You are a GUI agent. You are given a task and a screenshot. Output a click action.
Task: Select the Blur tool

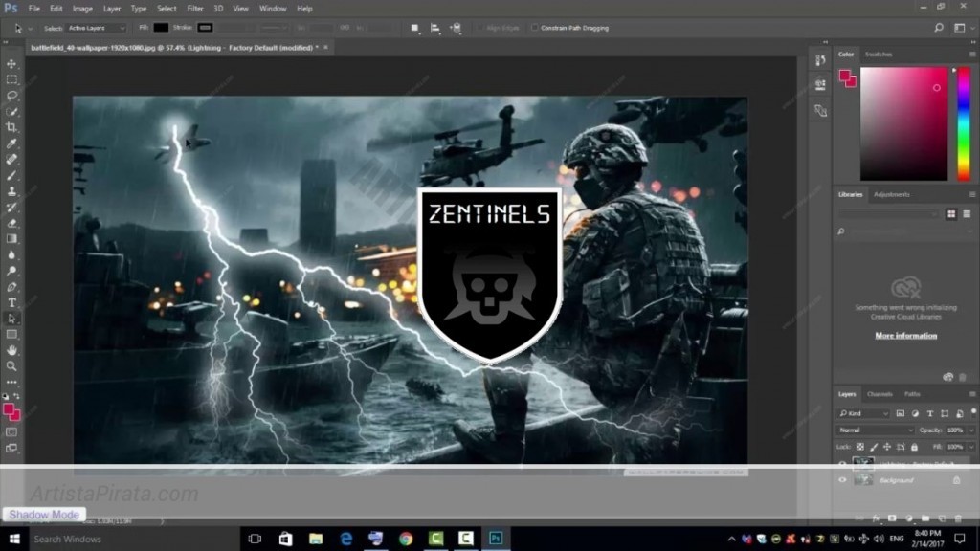click(x=11, y=254)
